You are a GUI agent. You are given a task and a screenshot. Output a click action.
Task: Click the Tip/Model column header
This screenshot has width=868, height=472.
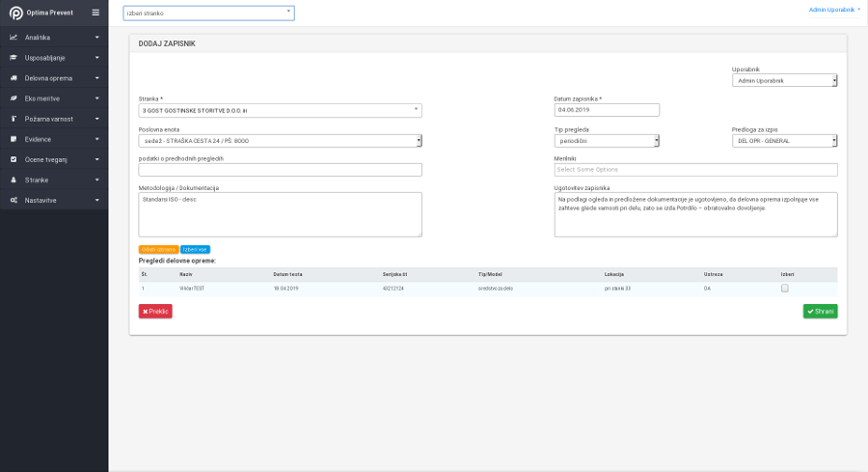[x=490, y=274]
